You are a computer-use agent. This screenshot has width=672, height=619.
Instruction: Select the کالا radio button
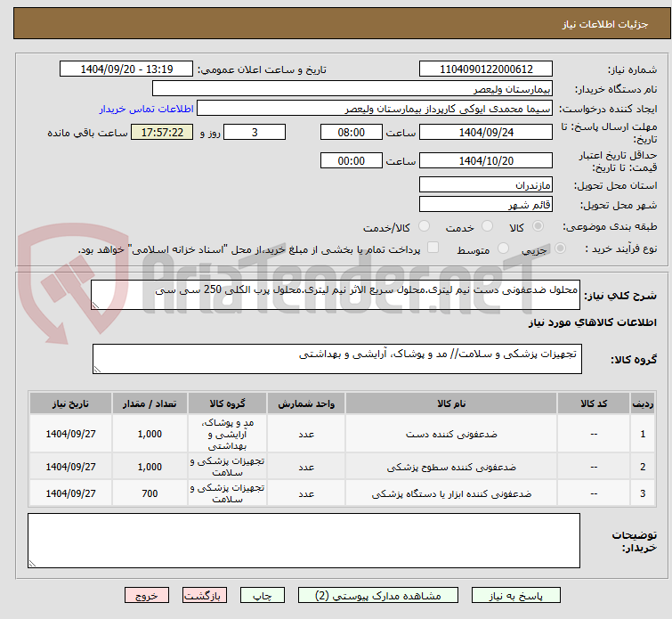(538, 226)
